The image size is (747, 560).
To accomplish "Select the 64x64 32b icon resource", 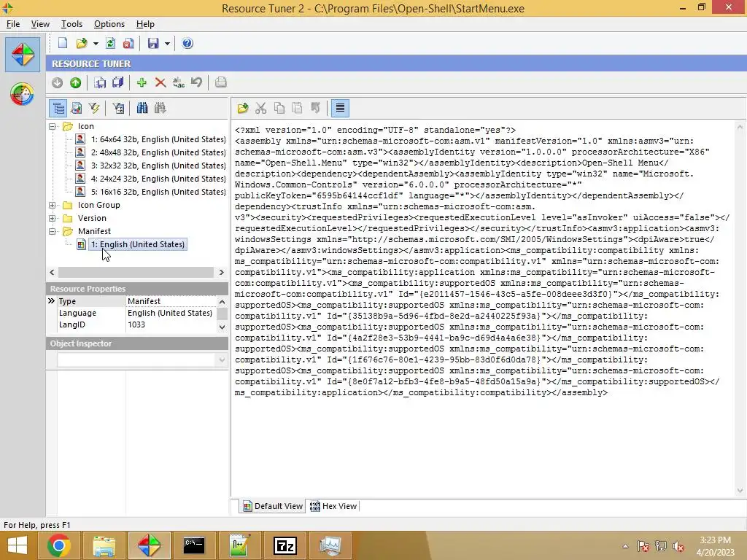I will tap(158, 139).
